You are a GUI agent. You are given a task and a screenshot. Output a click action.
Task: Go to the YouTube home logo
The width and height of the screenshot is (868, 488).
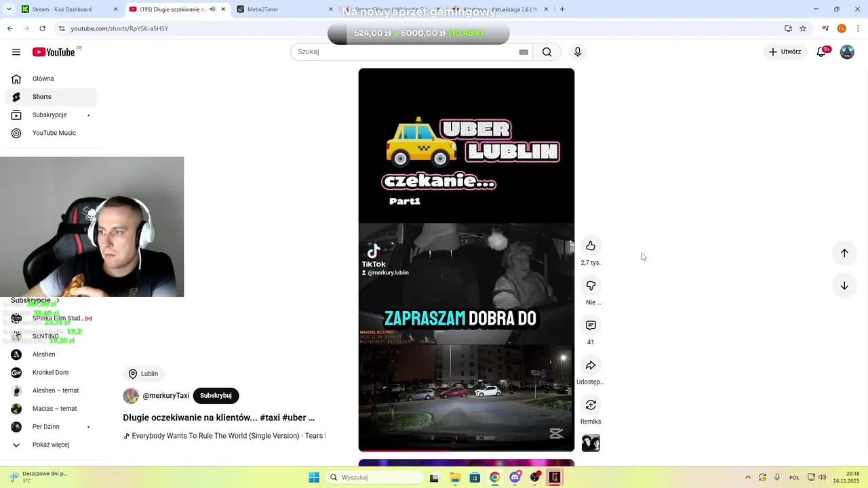click(54, 52)
